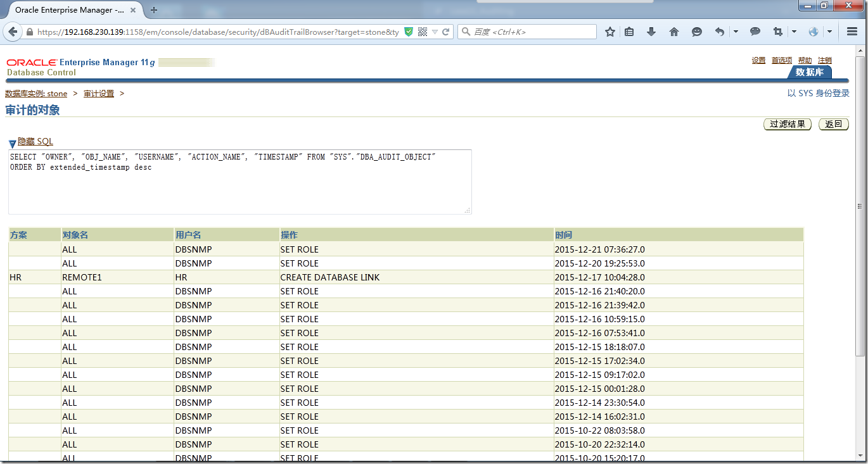Open dropdown next to globe icon

pyautogui.click(x=829, y=32)
